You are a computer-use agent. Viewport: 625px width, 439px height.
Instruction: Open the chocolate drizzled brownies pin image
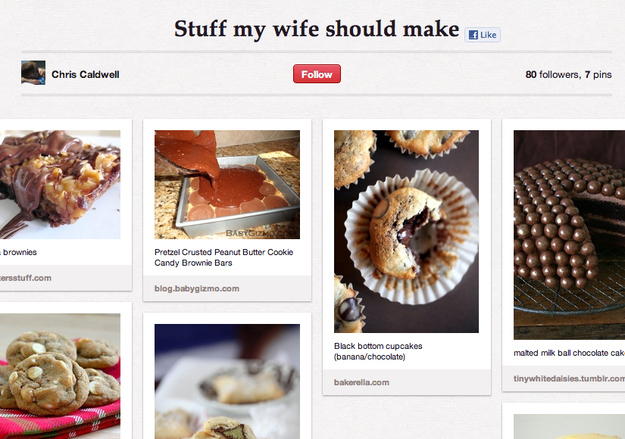(x=60, y=184)
